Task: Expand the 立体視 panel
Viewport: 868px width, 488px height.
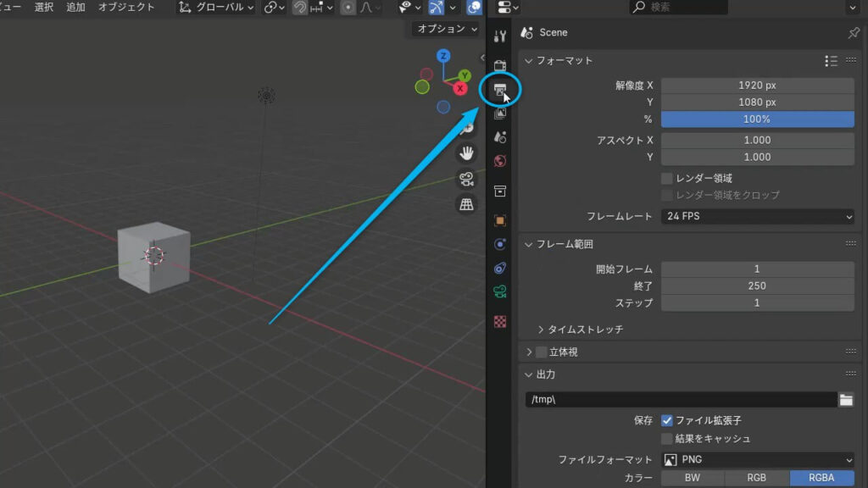Action: point(529,352)
